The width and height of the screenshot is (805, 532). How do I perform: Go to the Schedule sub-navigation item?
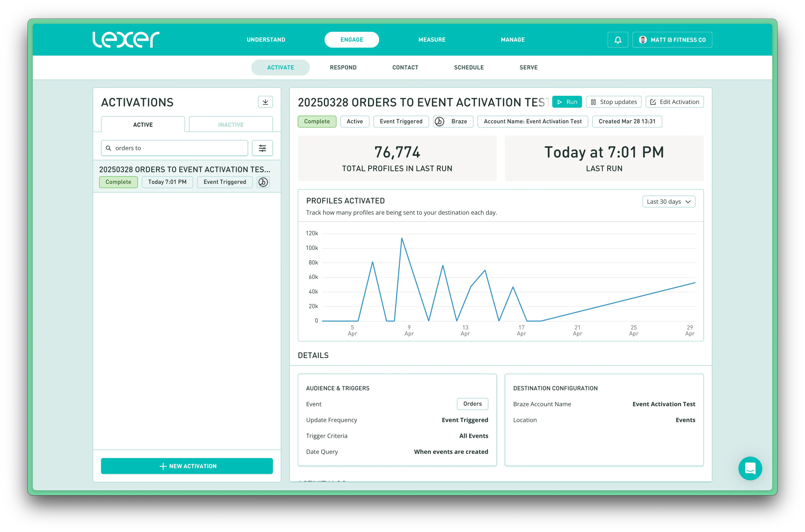pos(469,67)
